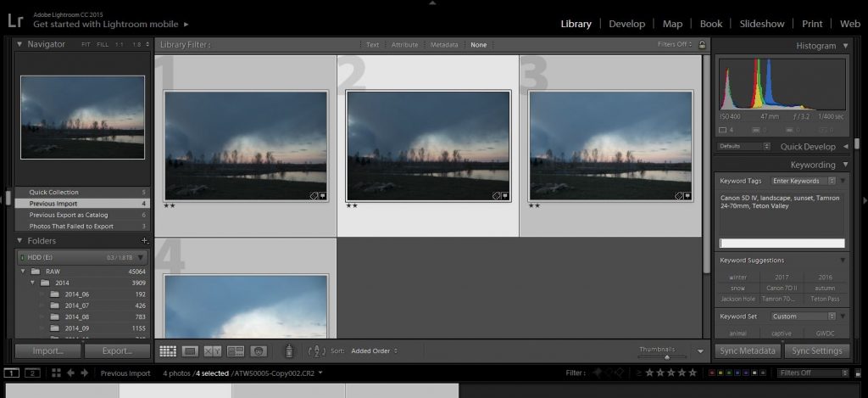
Task: Select Attribute library filter
Action: click(404, 45)
